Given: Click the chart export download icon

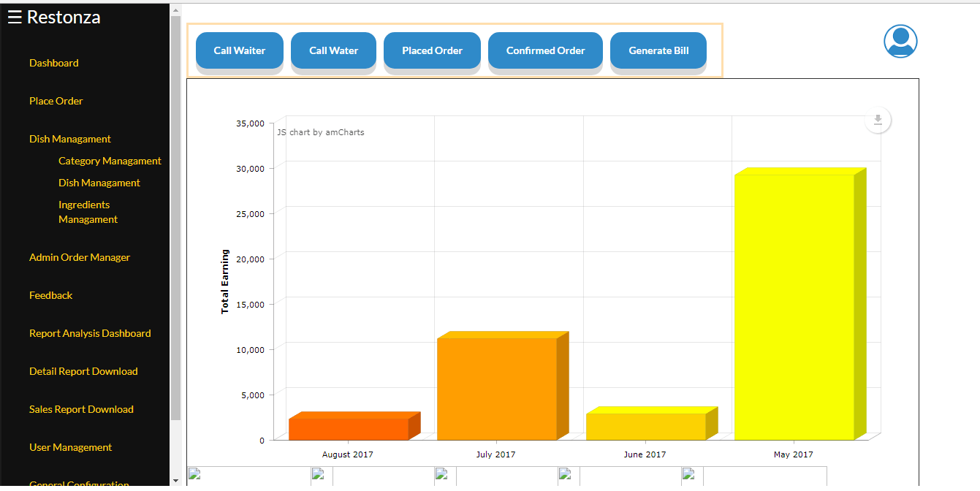Looking at the screenshot, I should [878, 121].
